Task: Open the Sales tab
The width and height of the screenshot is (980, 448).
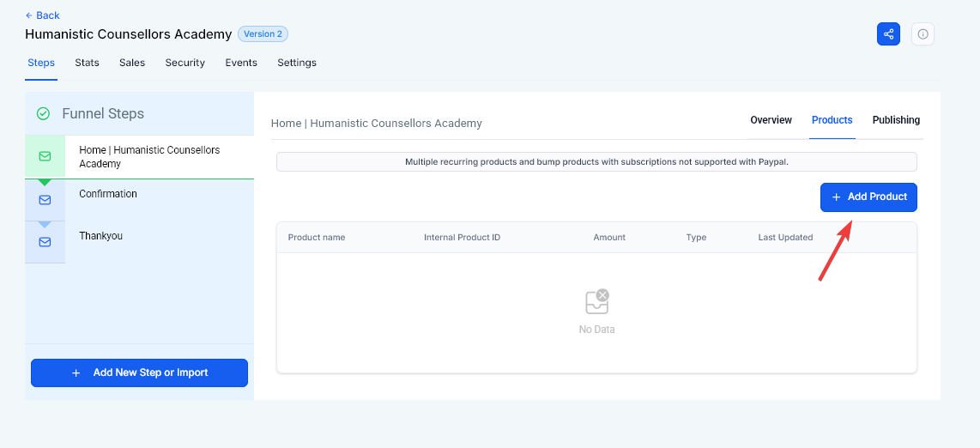Action: click(132, 63)
